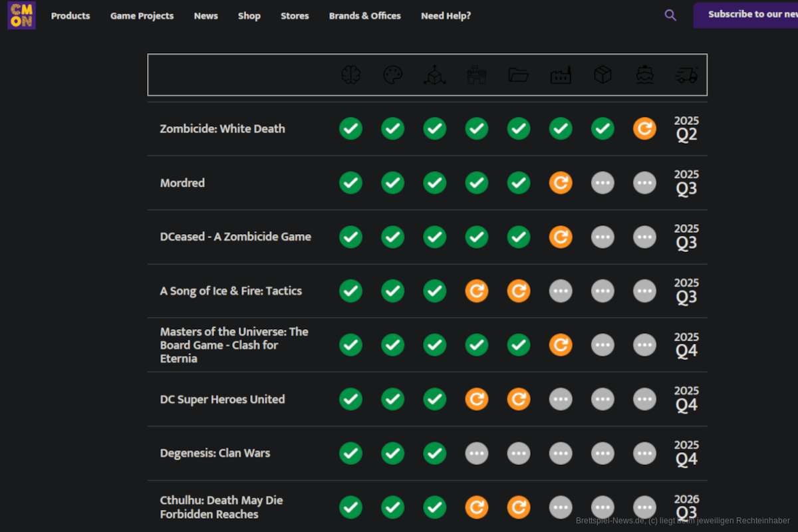Click the factory production icon
Screen dimensions: 798x532
pos(561,75)
